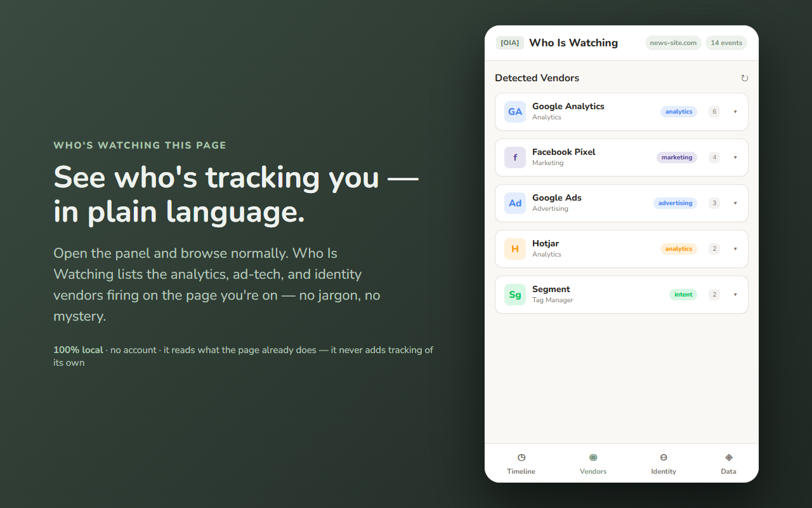Click the 'Who Is Watching' panel title

tap(573, 43)
